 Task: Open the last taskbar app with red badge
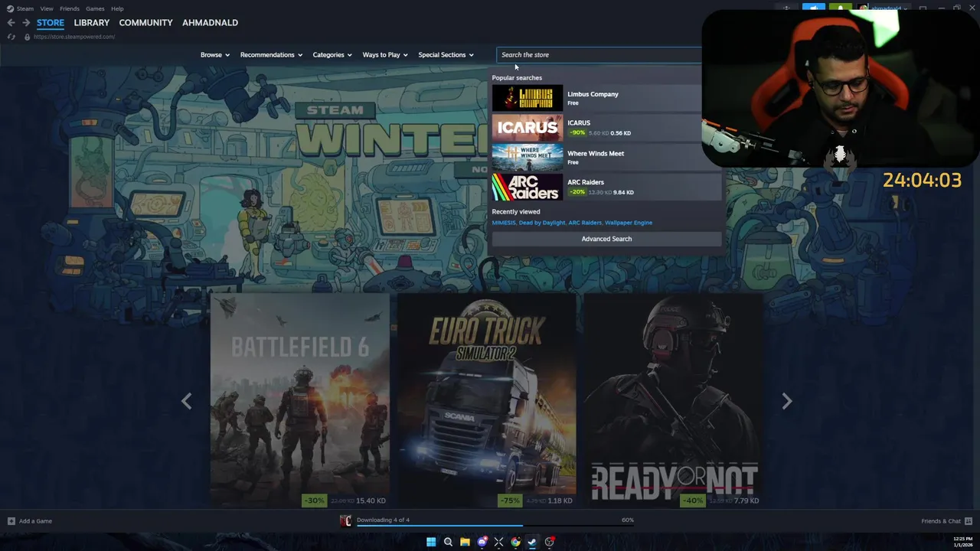(549, 542)
